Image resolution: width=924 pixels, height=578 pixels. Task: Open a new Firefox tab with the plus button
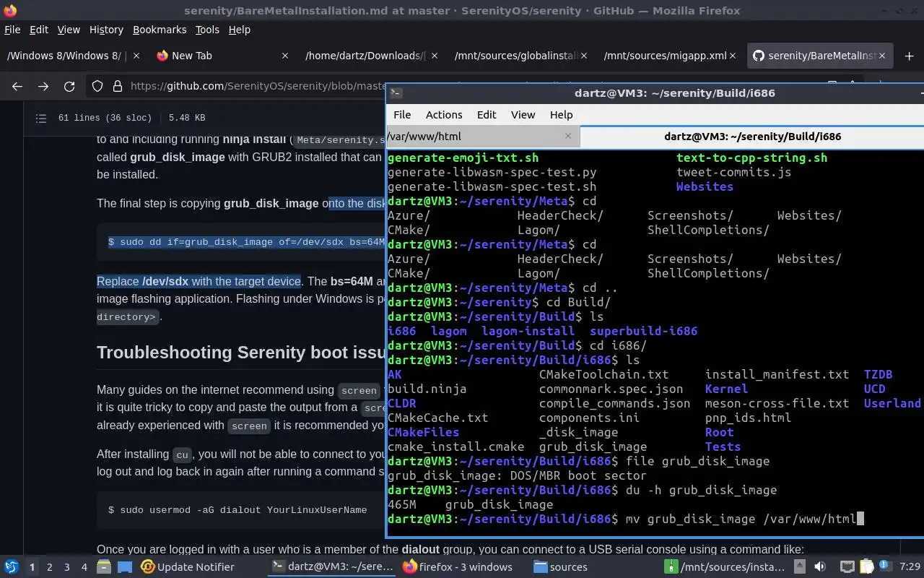point(909,56)
